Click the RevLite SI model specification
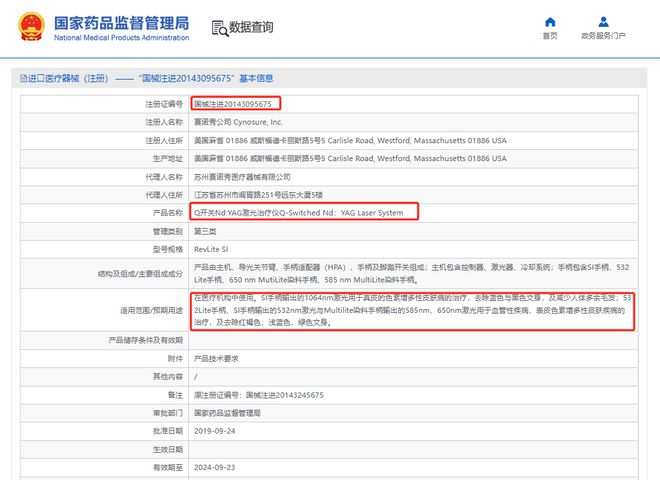 (213, 248)
